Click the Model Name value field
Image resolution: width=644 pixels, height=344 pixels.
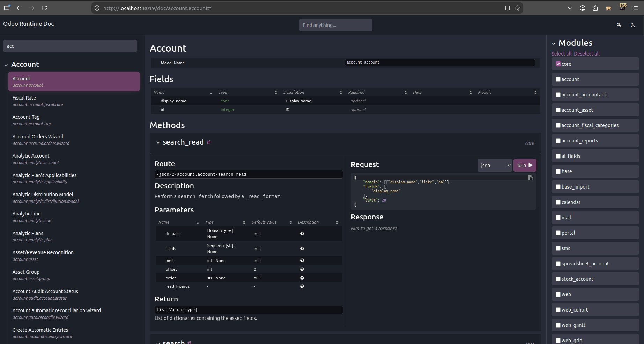tap(440, 63)
